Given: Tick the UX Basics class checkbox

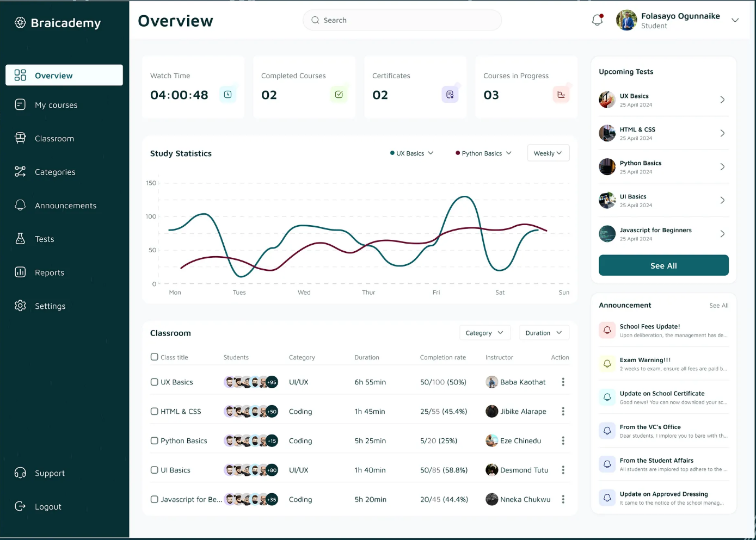Looking at the screenshot, I should (x=154, y=382).
